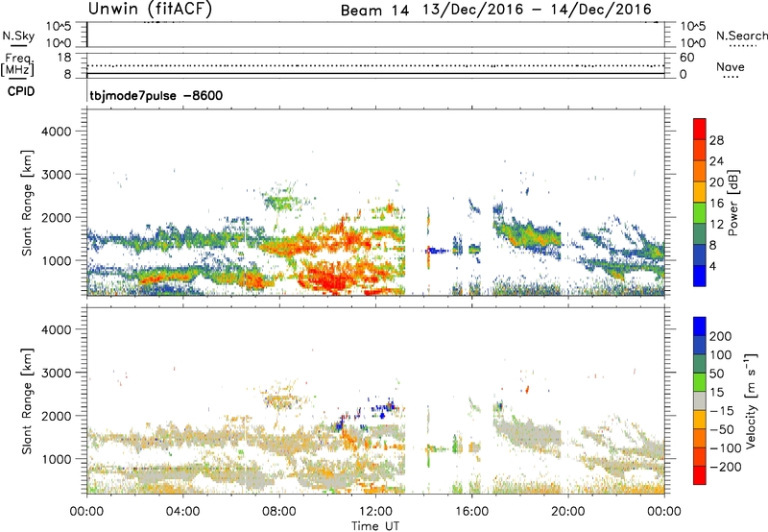Click the "60" tick on the Nave axis
This screenshot has width=768, height=532.
686,58
